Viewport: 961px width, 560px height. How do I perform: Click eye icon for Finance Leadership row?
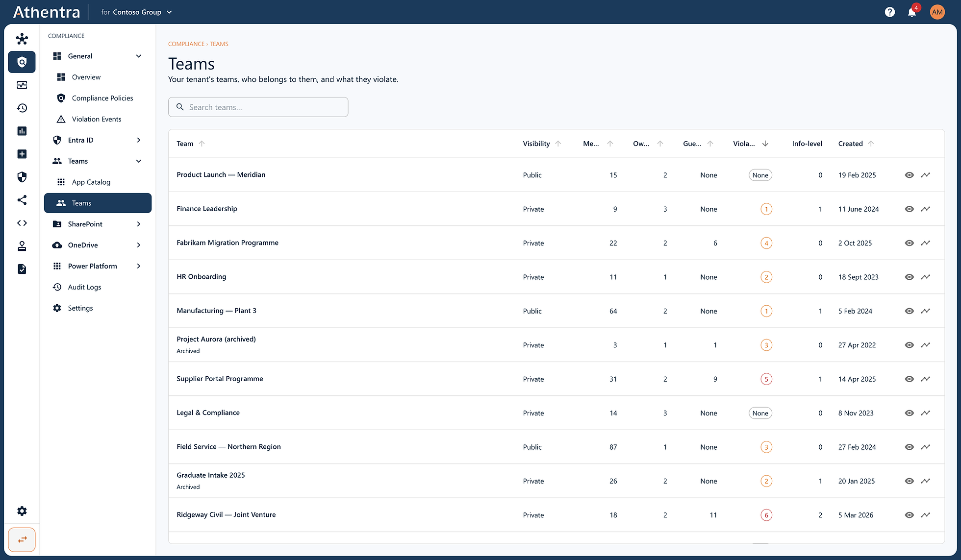coord(910,209)
